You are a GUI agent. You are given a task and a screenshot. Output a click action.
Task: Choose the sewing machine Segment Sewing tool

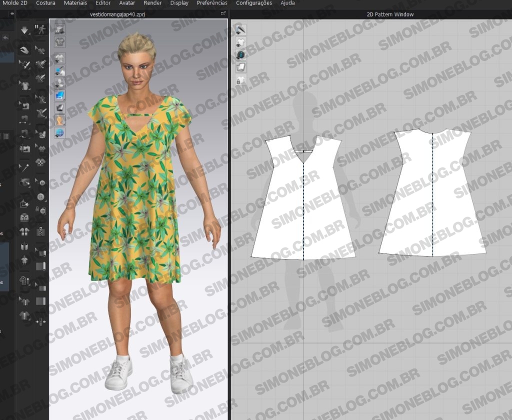coord(24,148)
